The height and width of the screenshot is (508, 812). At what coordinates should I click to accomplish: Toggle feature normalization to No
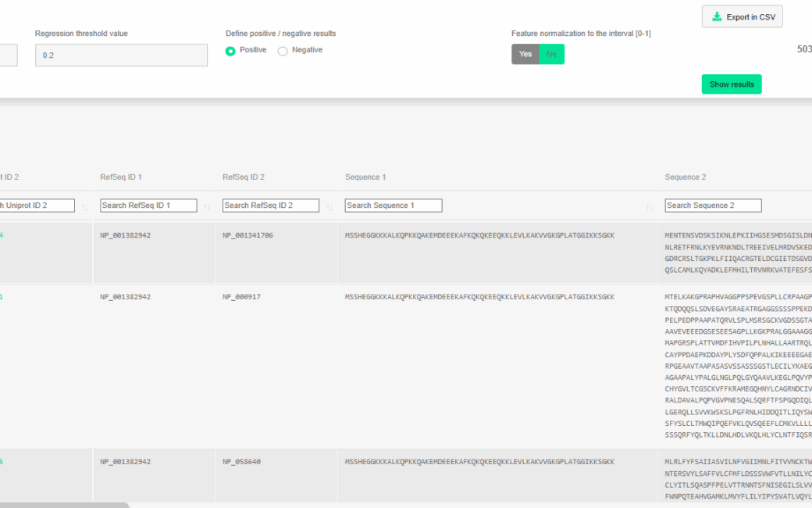pyautogui.click(x=551, y=54)
